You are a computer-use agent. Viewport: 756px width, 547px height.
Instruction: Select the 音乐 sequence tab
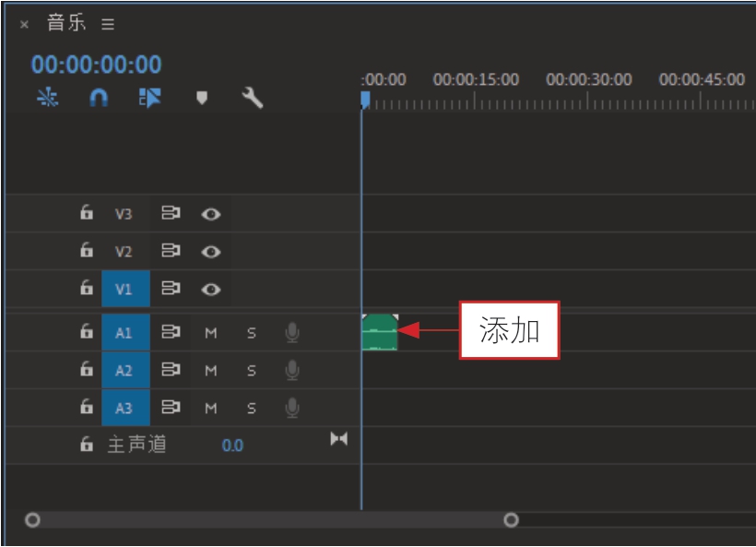pos(66,23)
